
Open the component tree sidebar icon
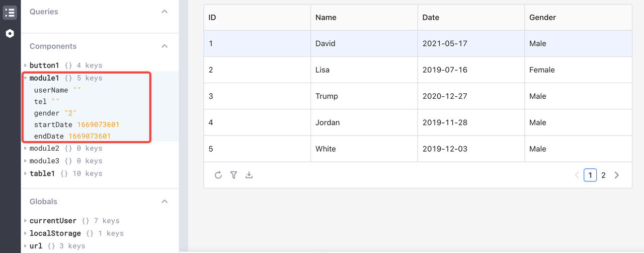10,12
